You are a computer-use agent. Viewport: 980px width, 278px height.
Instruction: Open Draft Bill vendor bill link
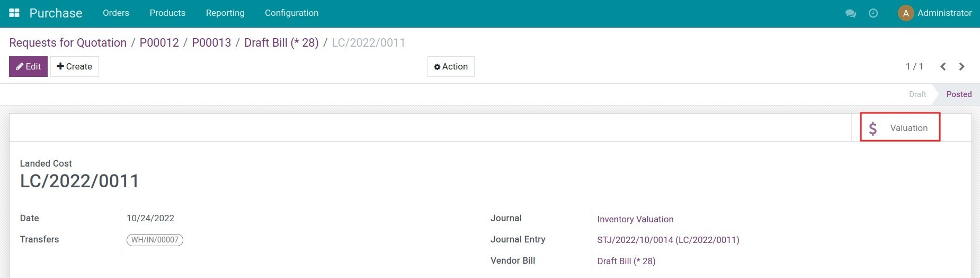pyautogui.click(x=626, y=261)
